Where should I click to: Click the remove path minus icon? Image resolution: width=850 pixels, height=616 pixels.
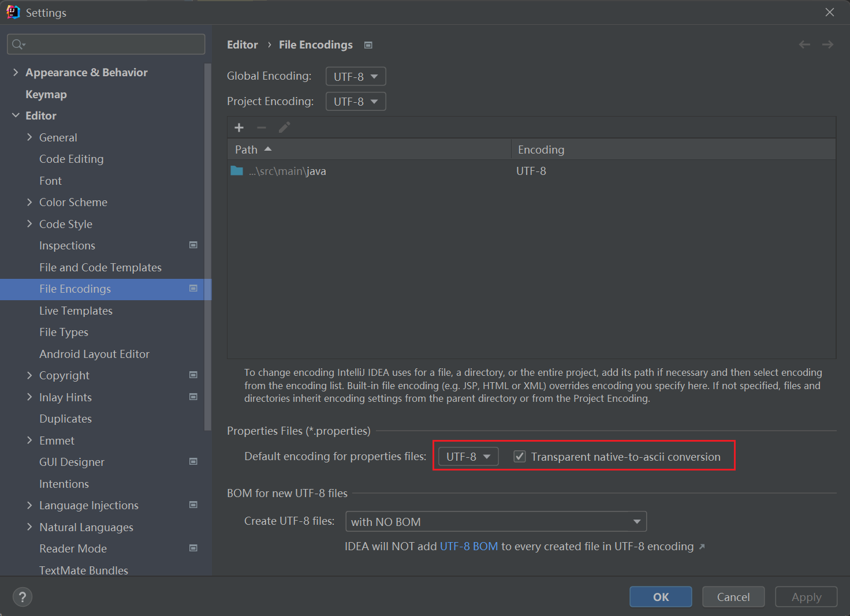point(262,128)
